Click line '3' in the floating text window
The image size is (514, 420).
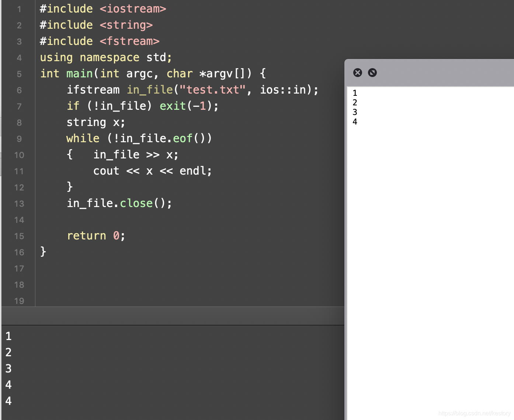(x=355, y=112)
